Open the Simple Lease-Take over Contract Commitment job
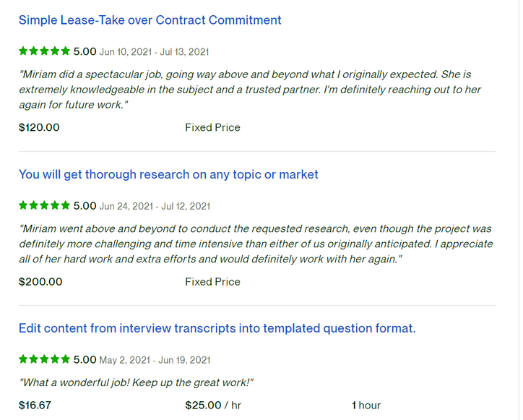This screenshot has height=420, width=523. [x=150, y=20]
